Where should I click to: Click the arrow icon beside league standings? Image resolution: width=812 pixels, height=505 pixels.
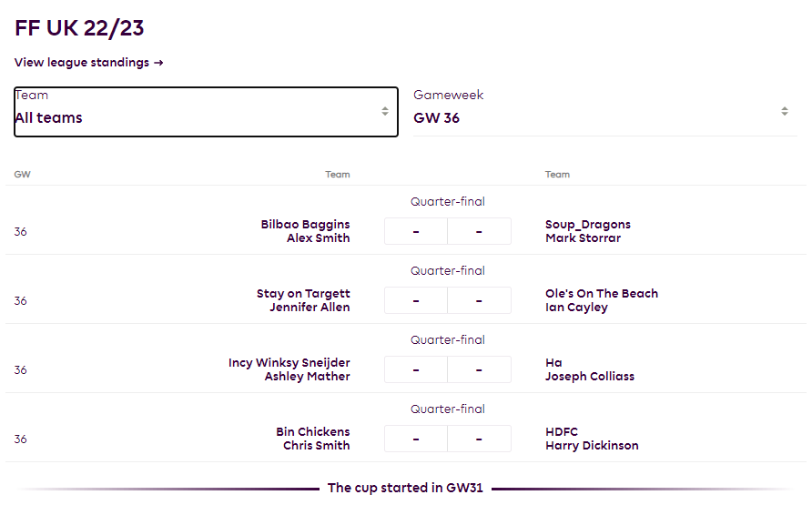click(x=158, y=63)
